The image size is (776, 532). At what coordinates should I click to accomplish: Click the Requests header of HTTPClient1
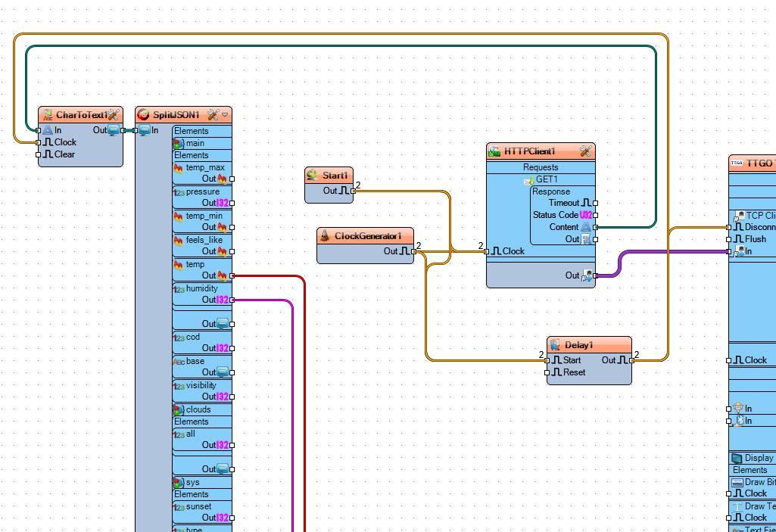(x=541, y=167)
